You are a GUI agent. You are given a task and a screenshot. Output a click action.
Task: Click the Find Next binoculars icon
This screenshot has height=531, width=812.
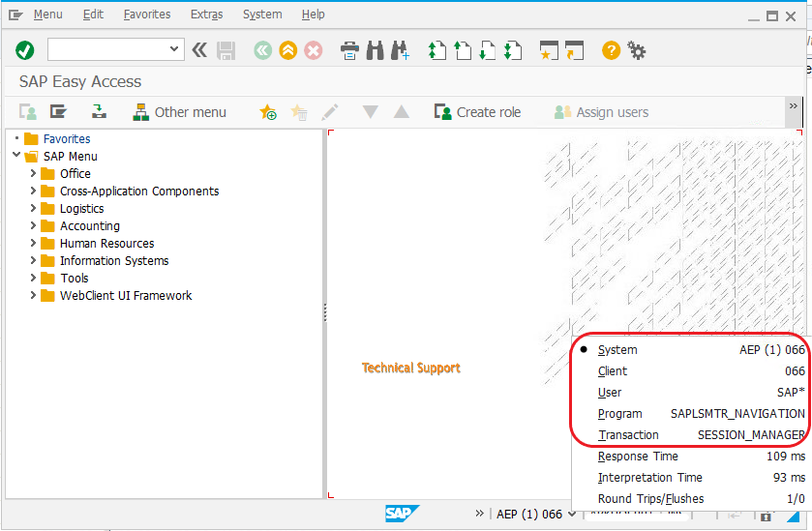pyautogui.click(x=400, y=50)
